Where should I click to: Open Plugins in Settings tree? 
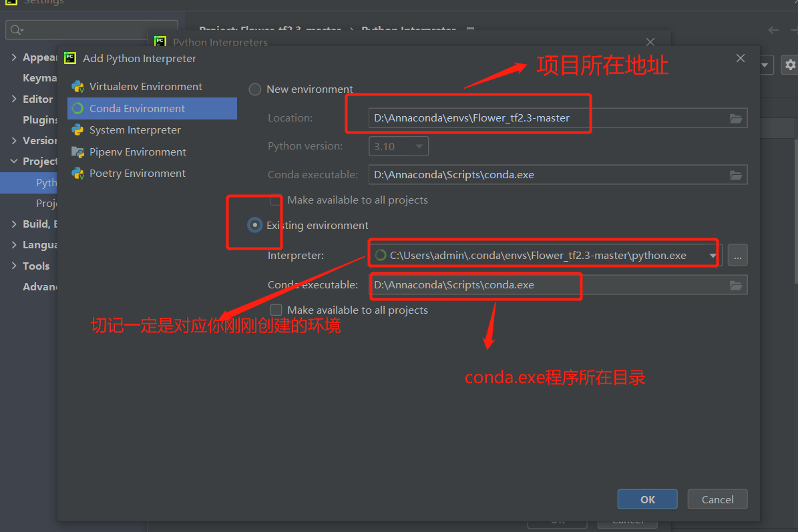pos(39,119)
